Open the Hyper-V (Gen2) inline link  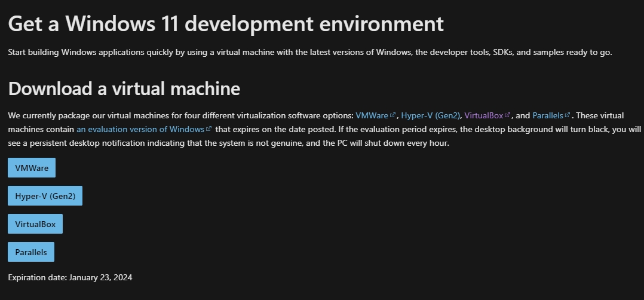(x=430, y=115)
